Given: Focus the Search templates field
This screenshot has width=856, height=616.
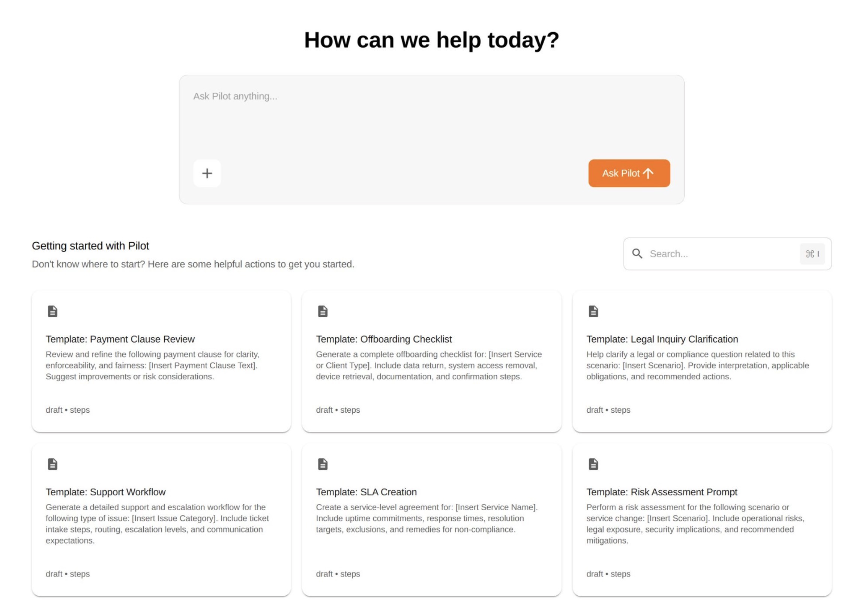Looking at the screenshot, I should [x=721, y=254].
